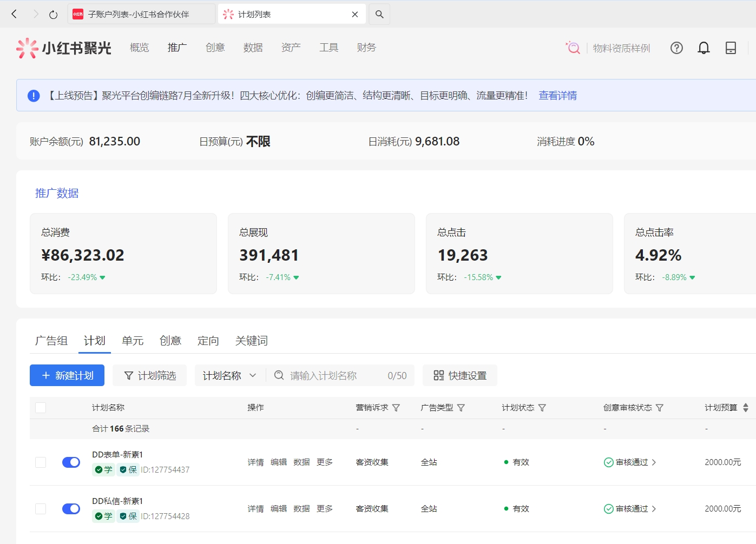
Task: Click the browser search magnifier icon
Action: [379, 15]
